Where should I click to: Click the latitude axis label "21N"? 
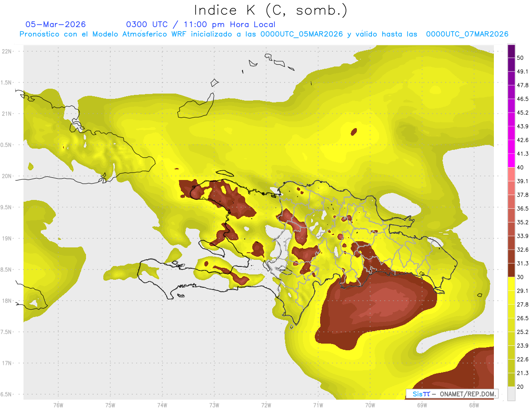coord(8,114)
